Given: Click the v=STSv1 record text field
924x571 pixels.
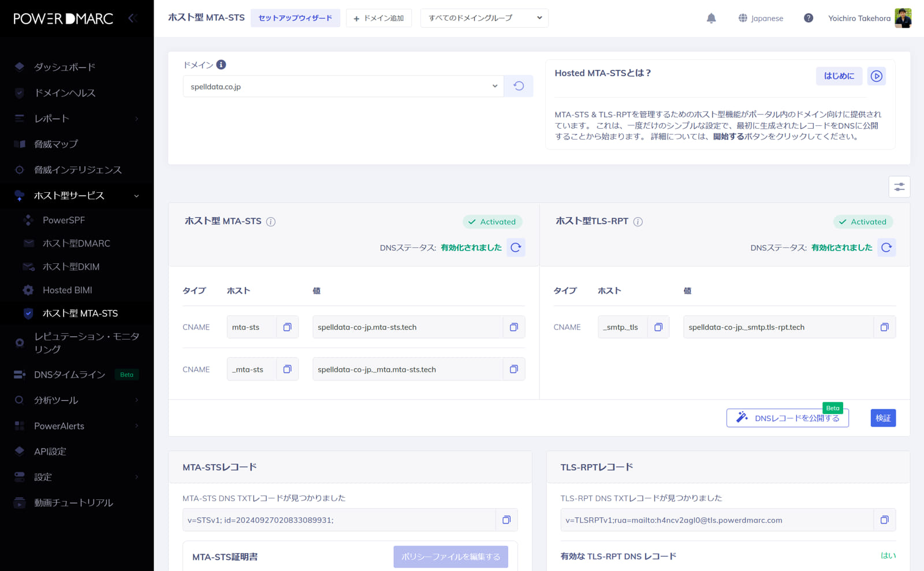Looking at the screenshot, I should pos(339,520).
